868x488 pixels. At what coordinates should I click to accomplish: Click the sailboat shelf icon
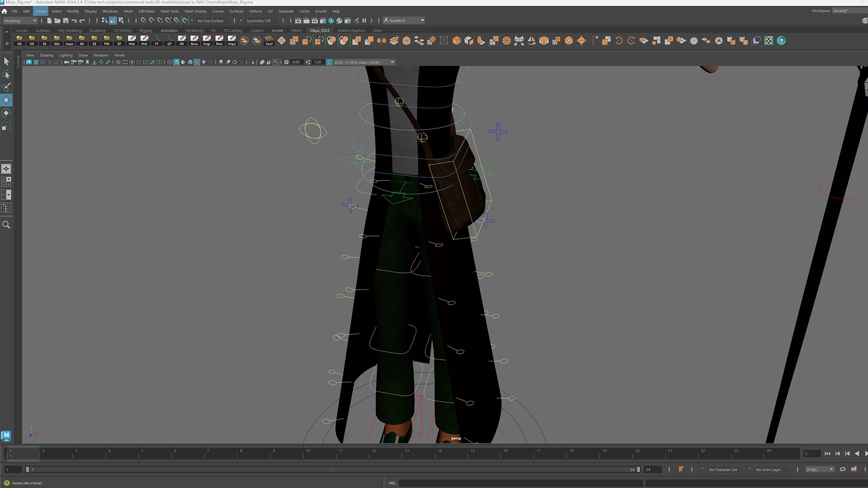[x=532, y=41]
